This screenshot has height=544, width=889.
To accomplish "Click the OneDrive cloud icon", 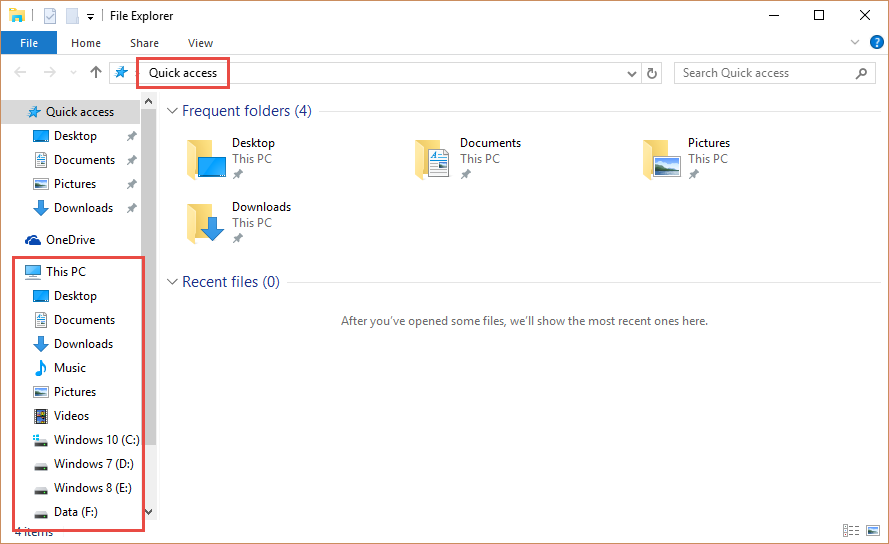I will 33,240.
